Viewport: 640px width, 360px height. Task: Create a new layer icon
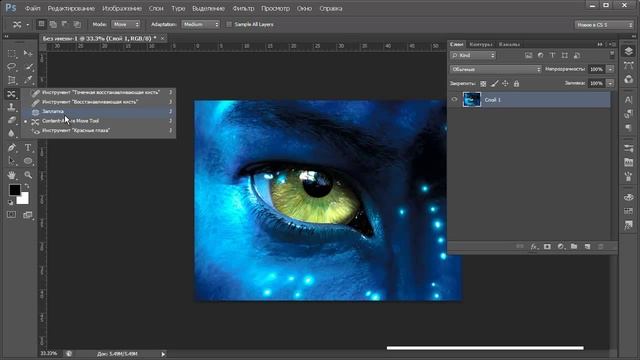[x=587, y=247]
